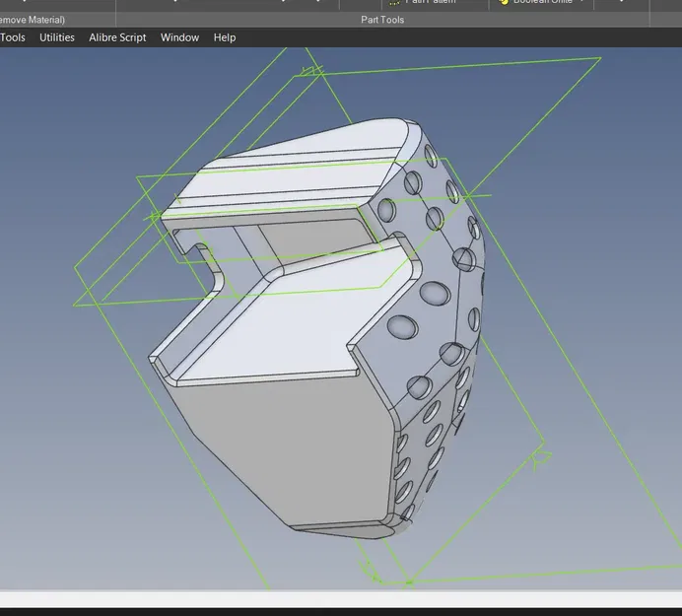Open the Window menu
682x616 pixels.
point(179,37)
